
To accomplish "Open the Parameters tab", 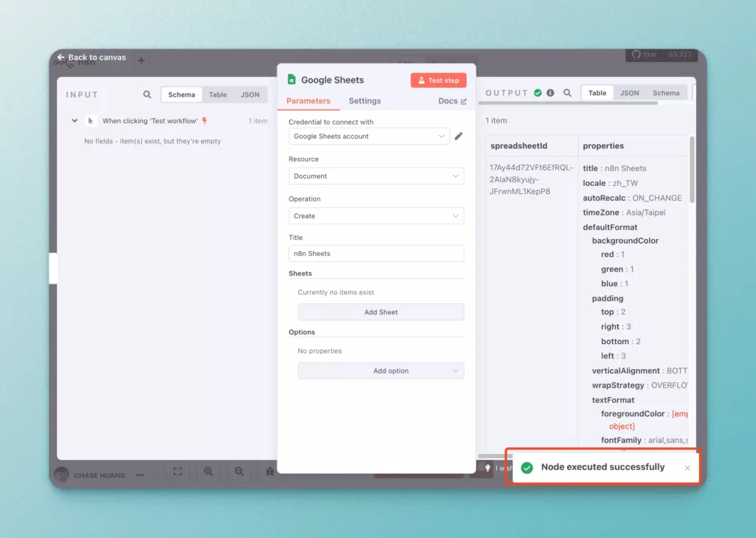I will pos(308,101).
